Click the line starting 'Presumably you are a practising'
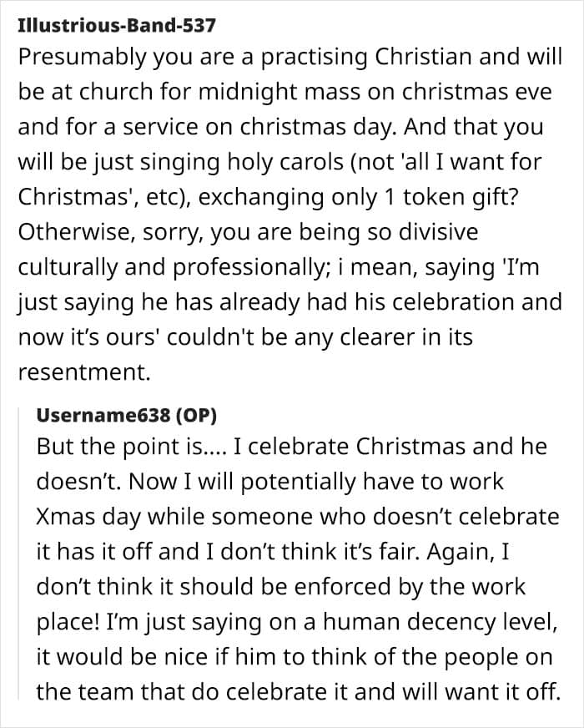 289,58
